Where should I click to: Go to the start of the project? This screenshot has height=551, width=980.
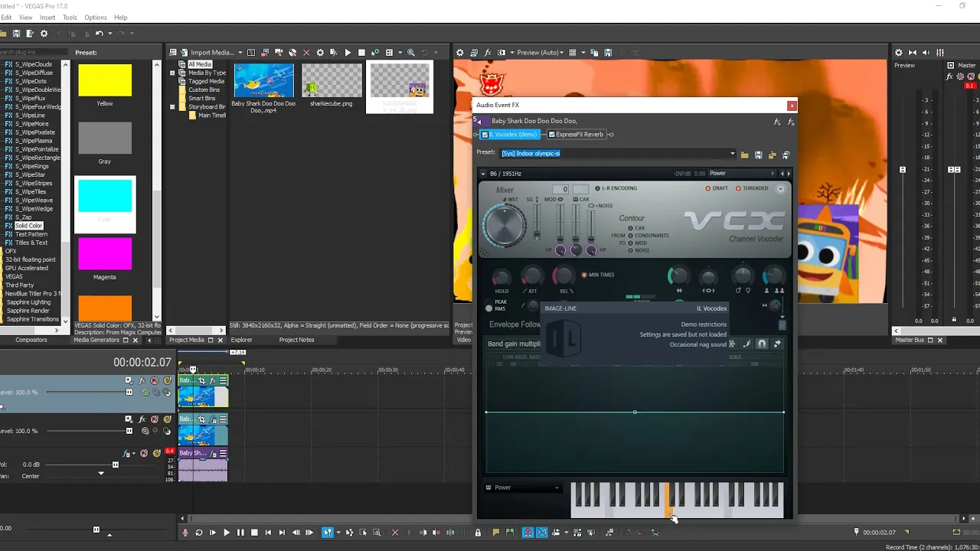[268, 533]
